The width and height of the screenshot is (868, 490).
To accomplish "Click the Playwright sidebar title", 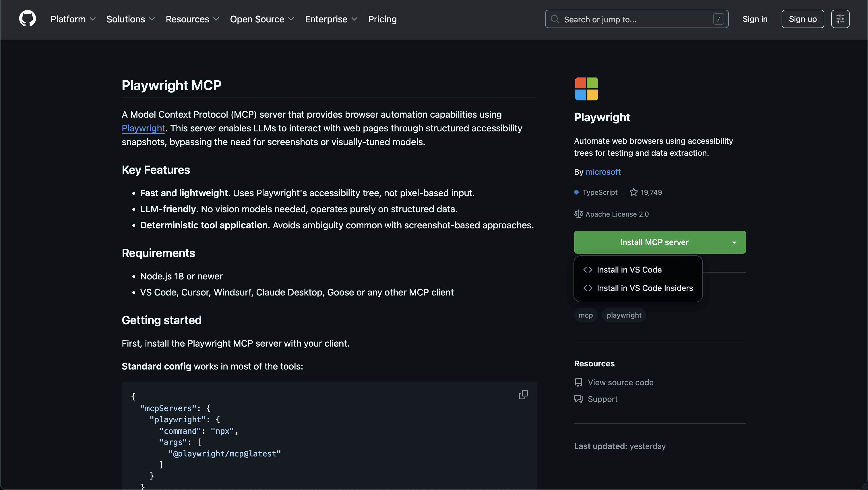I will click(x=602, y=118).
